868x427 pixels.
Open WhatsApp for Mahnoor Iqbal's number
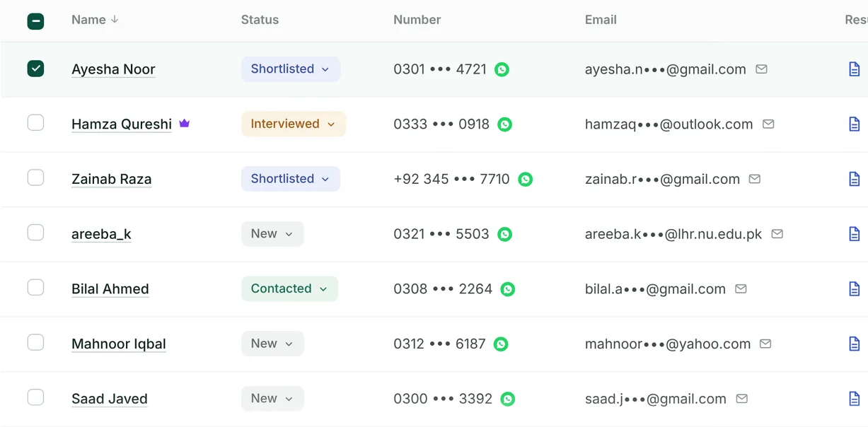coord(501,344)
